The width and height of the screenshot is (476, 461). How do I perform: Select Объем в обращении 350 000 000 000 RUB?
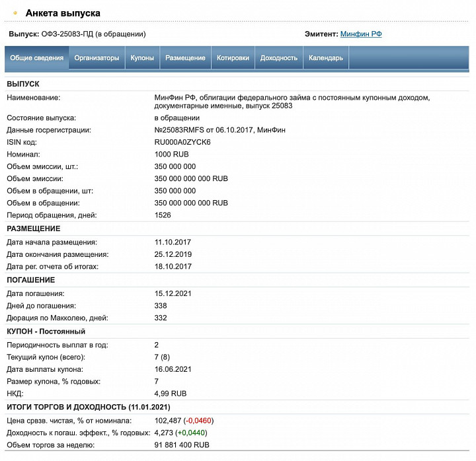(191, 203)
